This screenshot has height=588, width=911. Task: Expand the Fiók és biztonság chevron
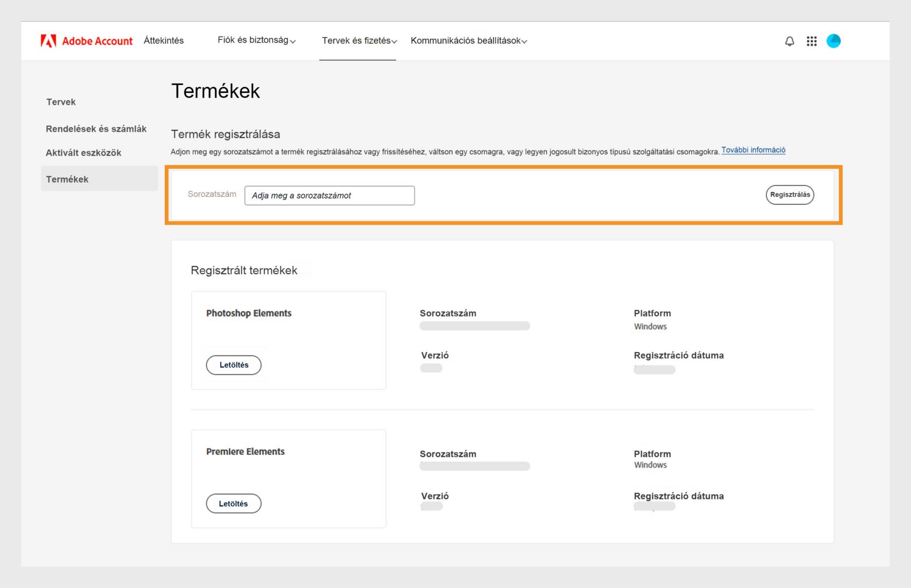(294, 42)
